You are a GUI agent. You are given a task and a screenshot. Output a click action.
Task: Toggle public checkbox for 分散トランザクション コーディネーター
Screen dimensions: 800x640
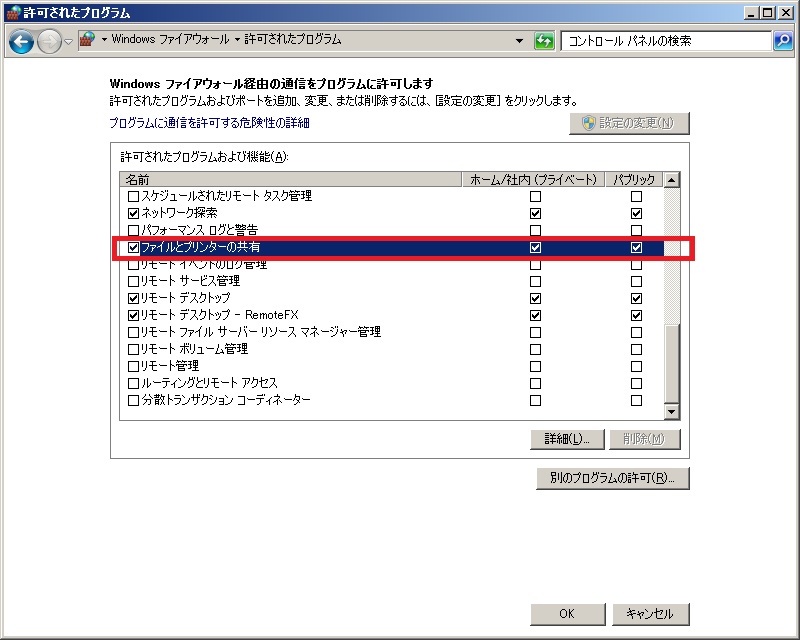click(636, 401)
